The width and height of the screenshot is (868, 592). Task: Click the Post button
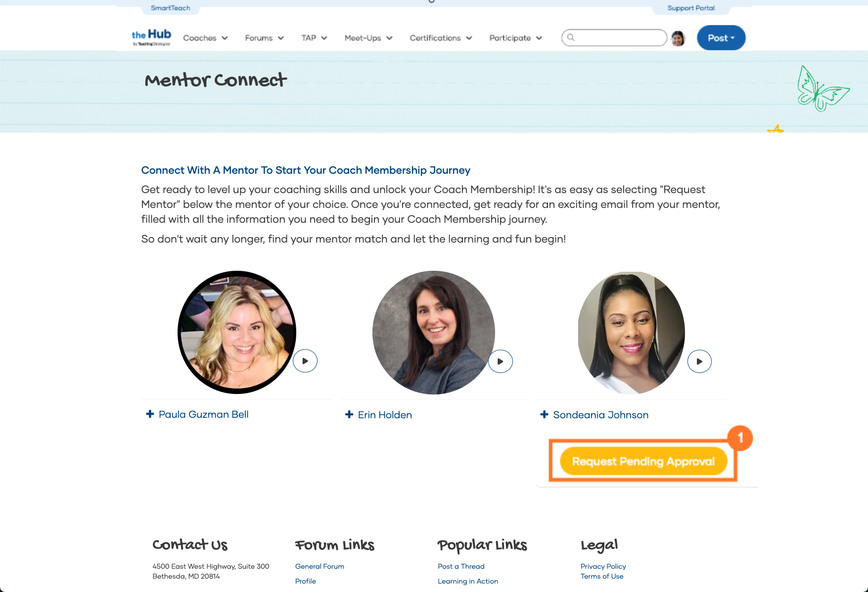(721, 38)
